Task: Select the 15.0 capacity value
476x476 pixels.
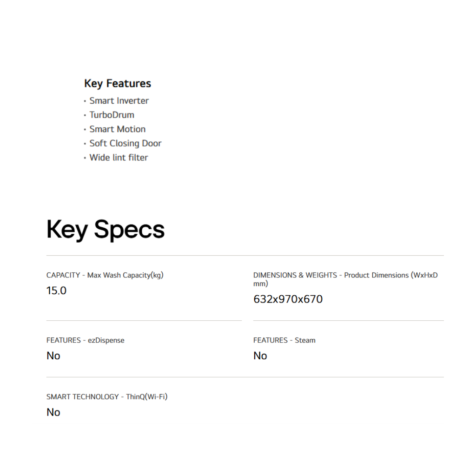Action: pos(56,291)
